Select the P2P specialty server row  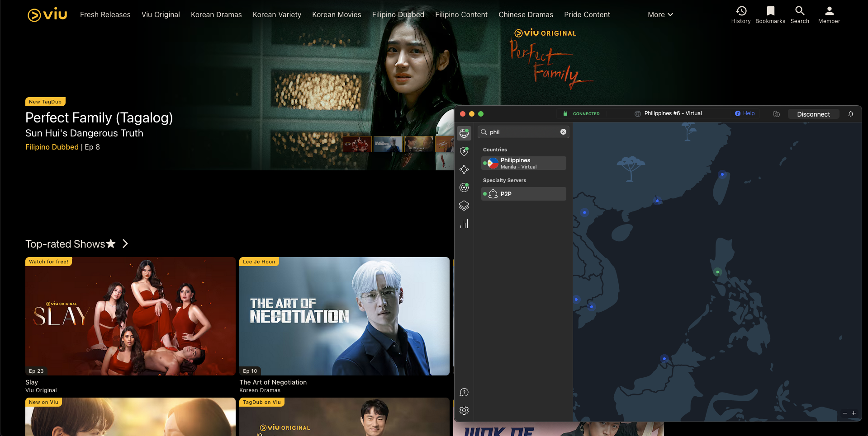(x=524, y=194)
